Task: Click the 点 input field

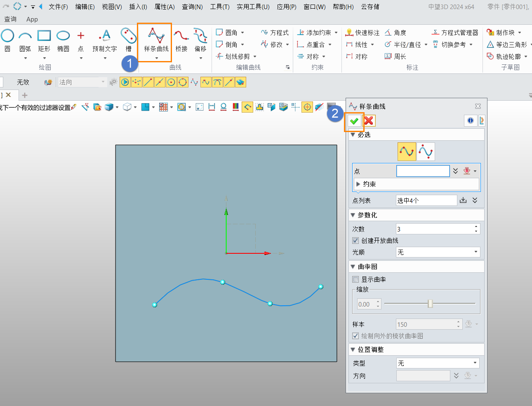Action: pos(423,171)
